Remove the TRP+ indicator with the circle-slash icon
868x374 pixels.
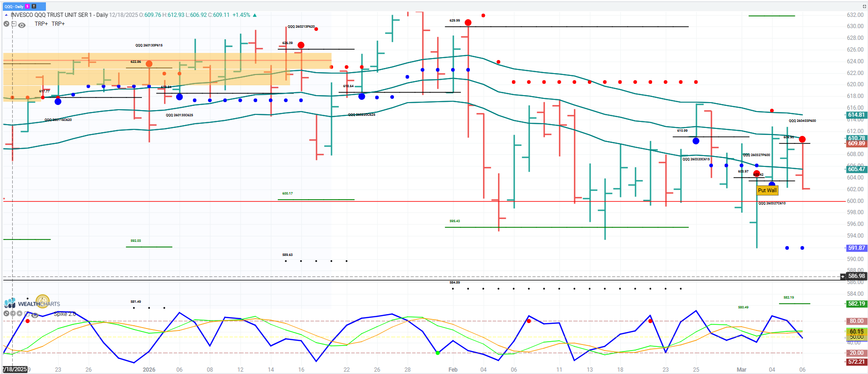[7, 24]
